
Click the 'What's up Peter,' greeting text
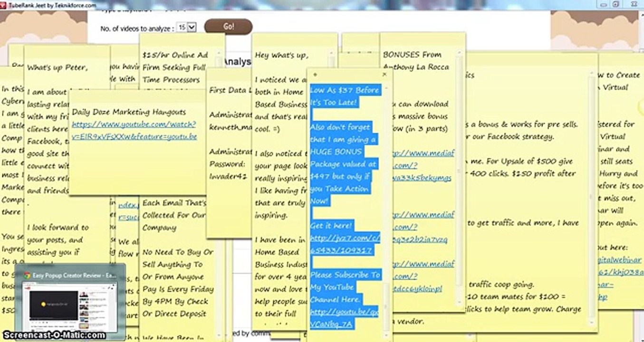[x=57, y=67]
